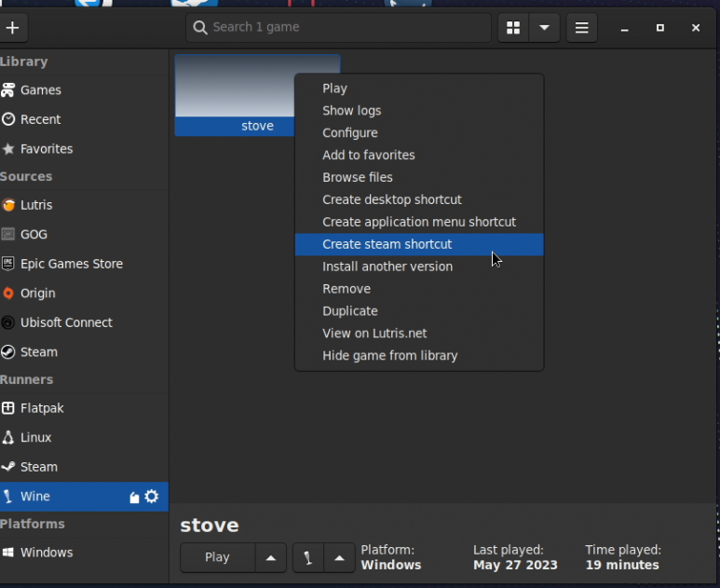Choose Create steam shortcut

click(x=419, y=244)
